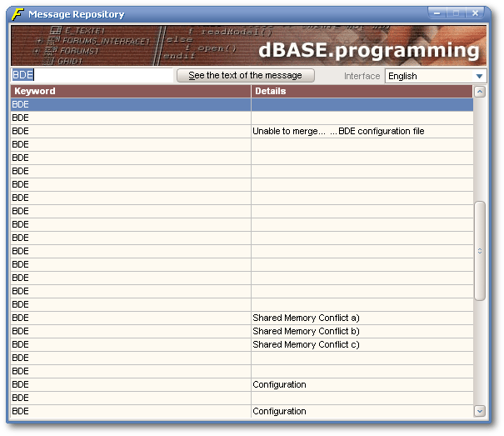
Task: Close the Message Repository window
Action: 476,13
